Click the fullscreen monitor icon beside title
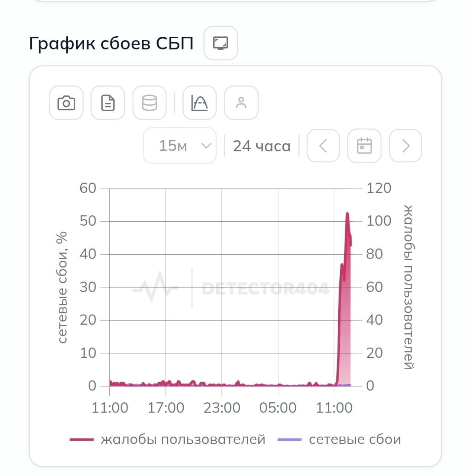 tap(220, 43)
